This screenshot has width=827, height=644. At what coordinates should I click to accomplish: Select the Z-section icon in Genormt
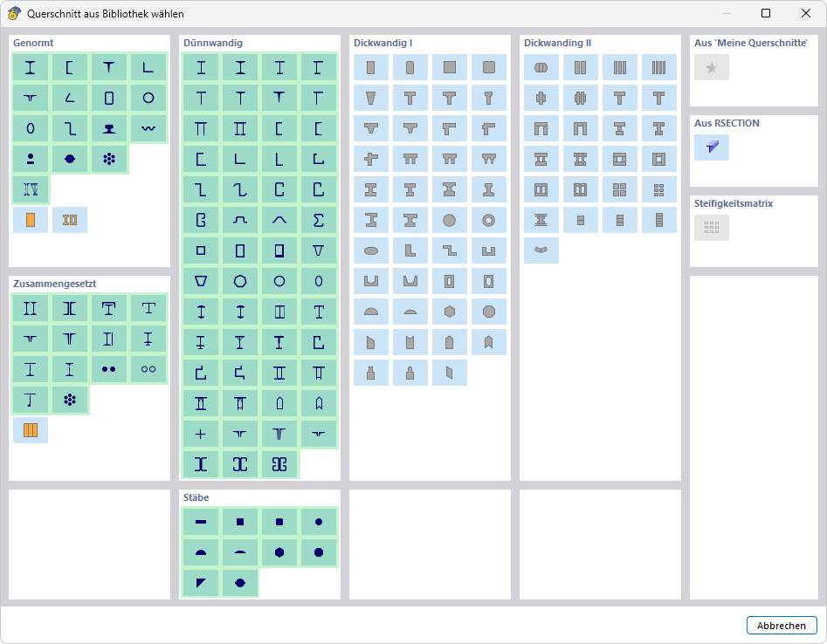70,128
